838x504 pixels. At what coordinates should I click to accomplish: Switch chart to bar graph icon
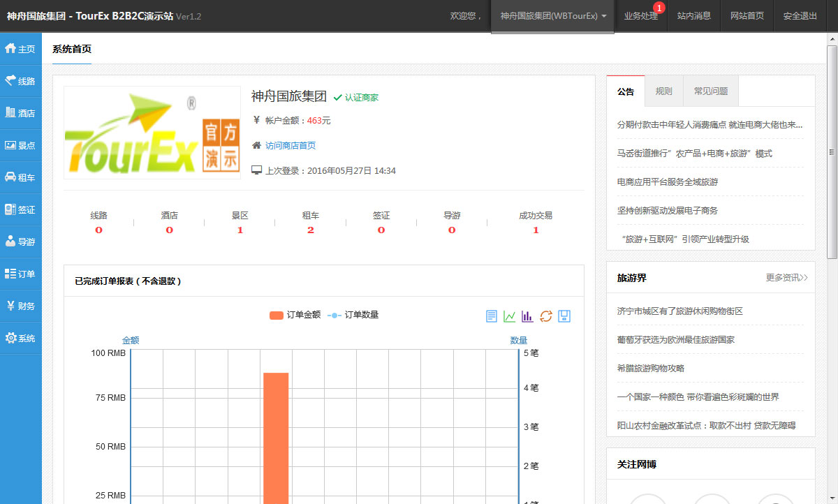coord(528,316)
